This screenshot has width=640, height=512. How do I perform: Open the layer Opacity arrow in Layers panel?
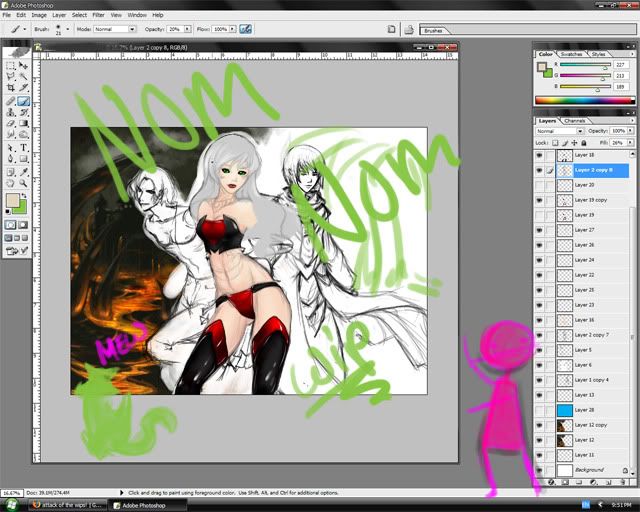tap(631, 131)
